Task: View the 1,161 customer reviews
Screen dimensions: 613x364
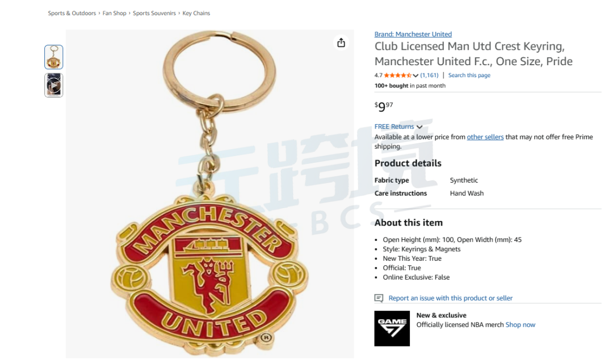Action: (429, 75)
